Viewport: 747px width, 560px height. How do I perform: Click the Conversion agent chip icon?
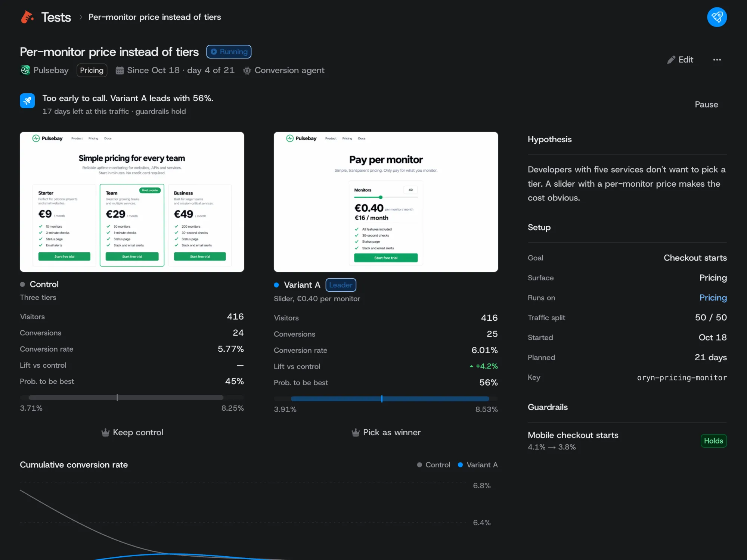247,70
